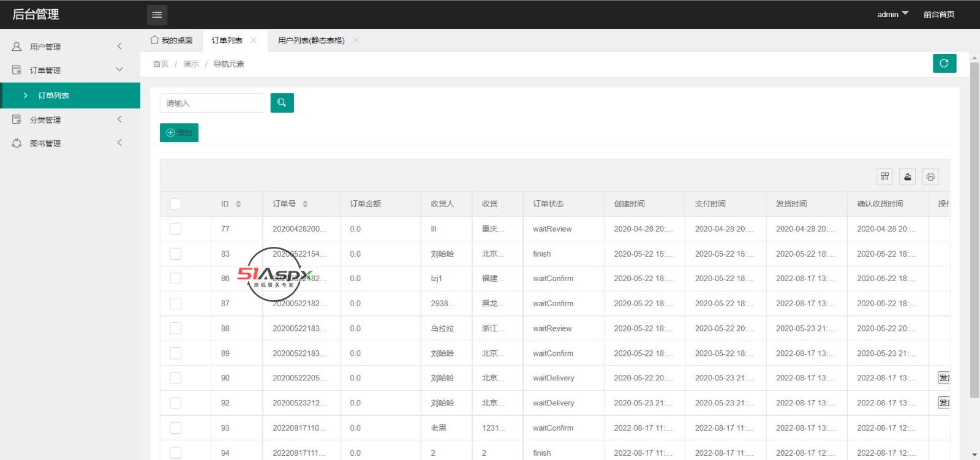Collapse the 订单管理 menu chevron
The width and height of the screenshot is (980, 460).
click(119, 70)
